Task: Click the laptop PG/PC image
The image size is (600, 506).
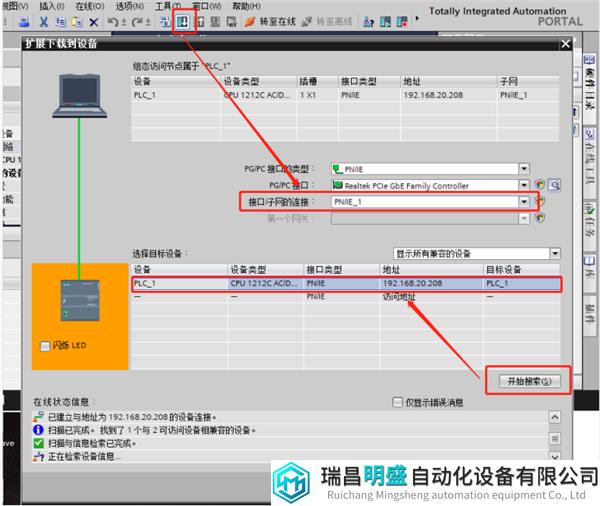Action: pyautogui.click(x=80, y=96)
